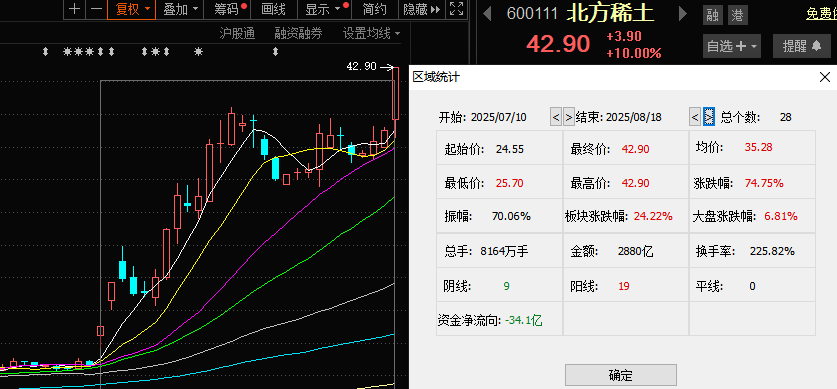This screenshot has width=837, height=389.
Task: Go to next stock with right triangle
Action: pyautogui.click(x=683, y=14)
